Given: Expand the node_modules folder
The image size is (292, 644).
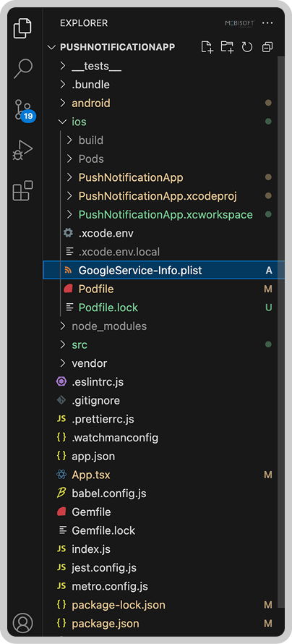Looking at the screenshot, I should 62,326.
